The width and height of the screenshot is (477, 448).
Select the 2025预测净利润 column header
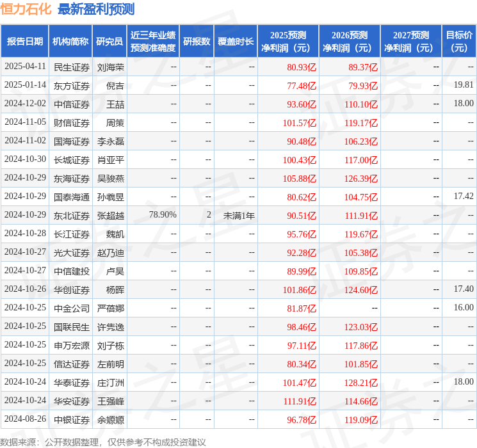pyautogui.click(x=288, y=41)
